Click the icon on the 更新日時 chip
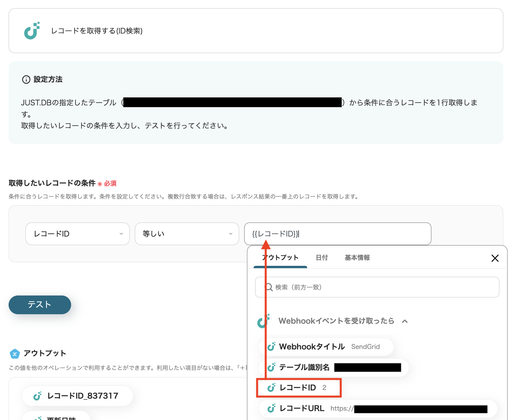 coord(38,418)
